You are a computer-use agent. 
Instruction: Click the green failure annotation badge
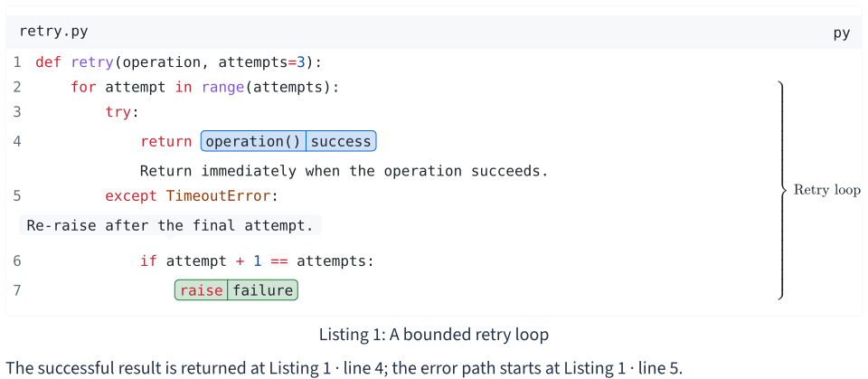point(262,290)
